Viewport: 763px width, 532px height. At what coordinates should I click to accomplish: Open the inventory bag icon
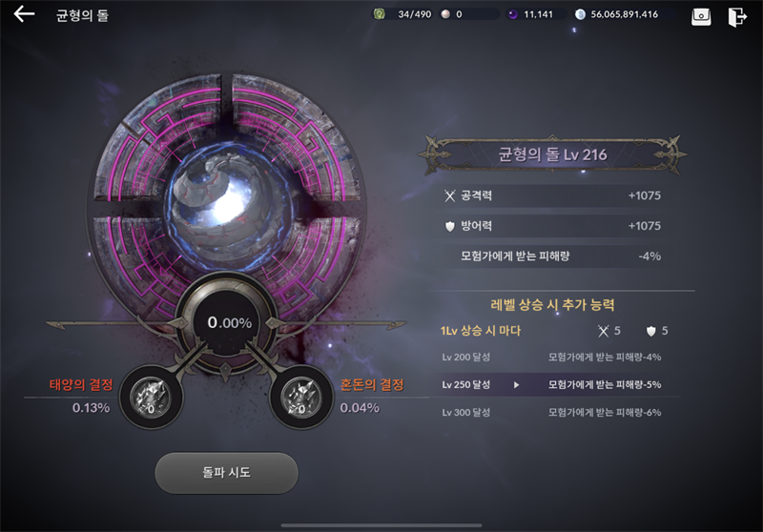pyautogui.click(x=701, y=16)
